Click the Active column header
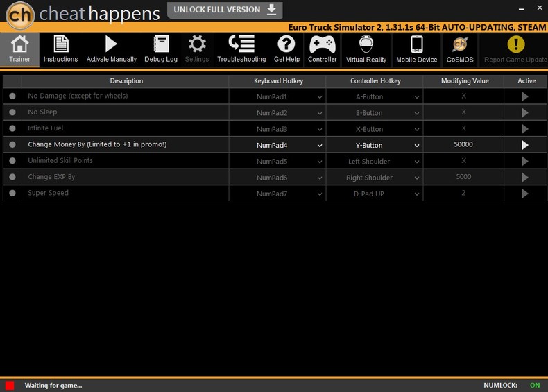548x392 pixels. tap(526, 80)
